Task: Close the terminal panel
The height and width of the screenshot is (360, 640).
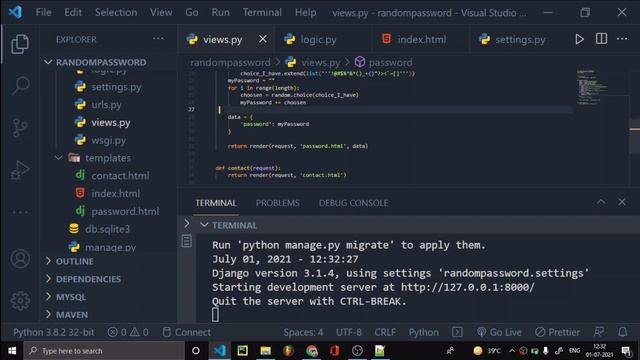Action: [x=622, y=202]
